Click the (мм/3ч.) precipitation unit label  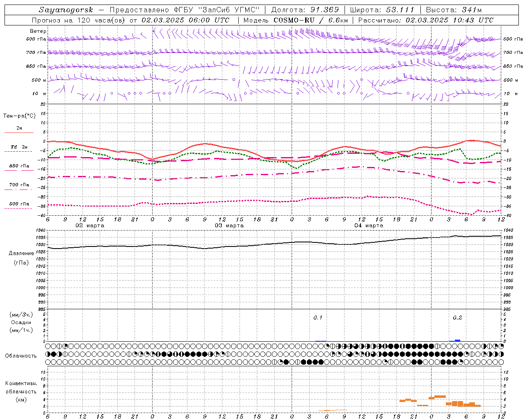click(21, 315)
